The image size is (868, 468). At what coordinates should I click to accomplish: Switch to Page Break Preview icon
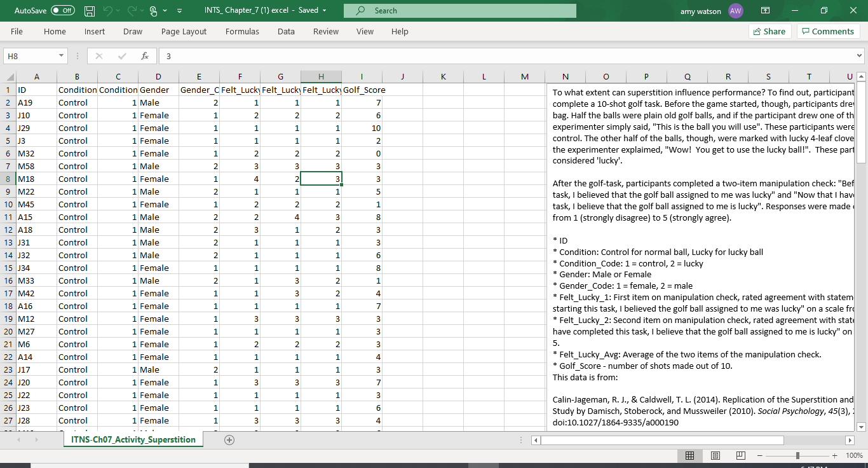pyautogui.click(x=740, y=455)
